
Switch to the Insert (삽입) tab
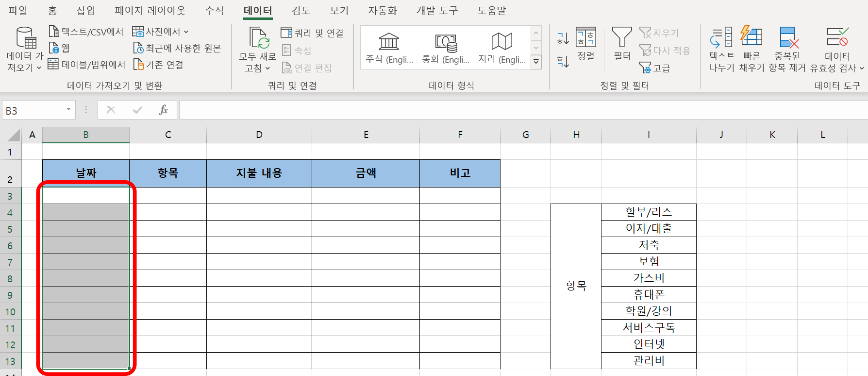[86, 11]
